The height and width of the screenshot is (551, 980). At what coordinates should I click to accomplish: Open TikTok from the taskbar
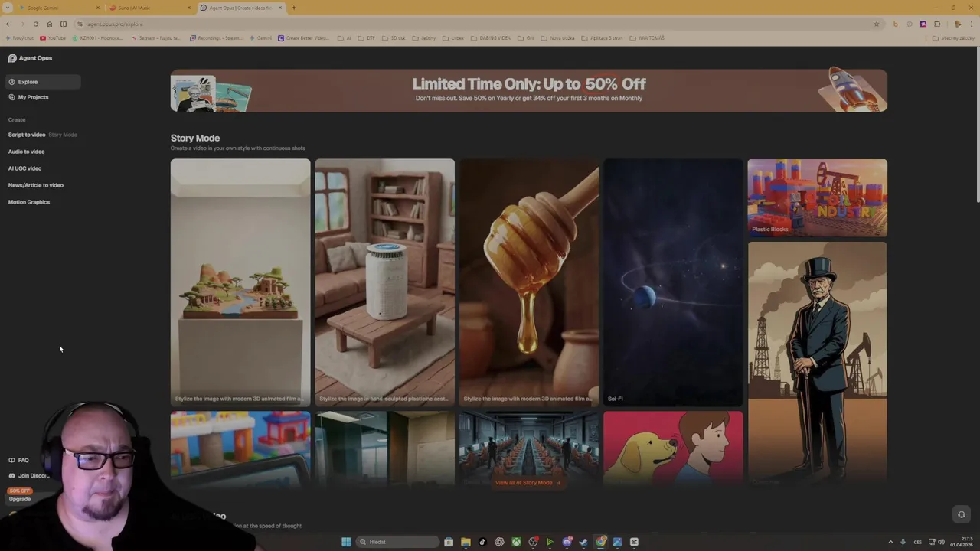(482, 542)
